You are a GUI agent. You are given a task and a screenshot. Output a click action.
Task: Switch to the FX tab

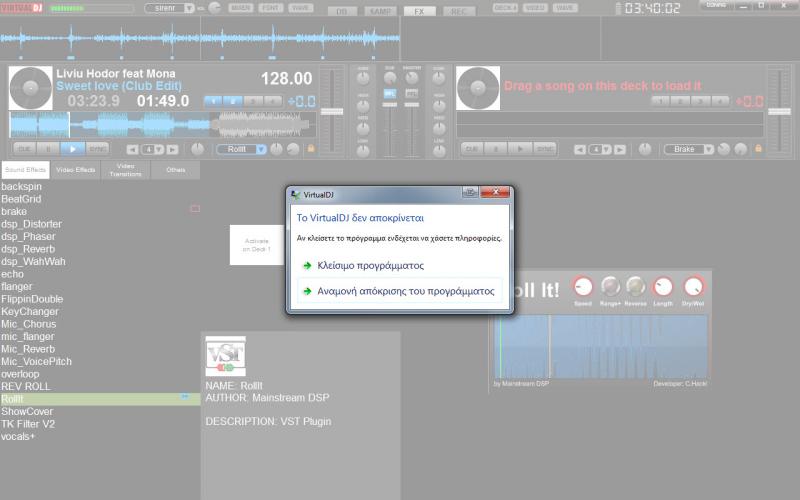pyautogui.click(x=419, y=11)
